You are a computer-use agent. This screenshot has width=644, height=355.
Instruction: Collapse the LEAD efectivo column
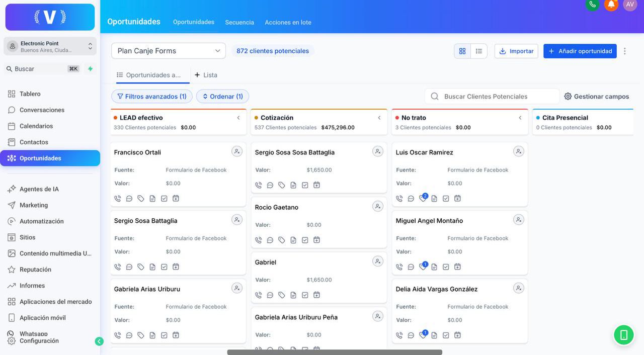tap(238, 118)
